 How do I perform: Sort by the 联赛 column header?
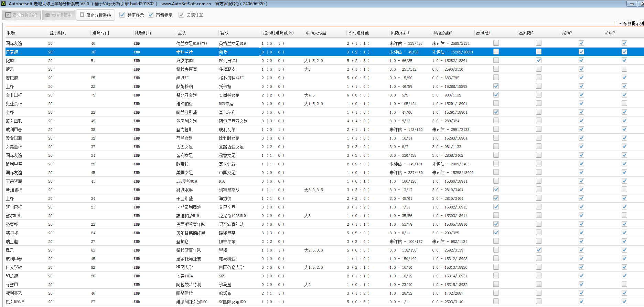point(11,33)
